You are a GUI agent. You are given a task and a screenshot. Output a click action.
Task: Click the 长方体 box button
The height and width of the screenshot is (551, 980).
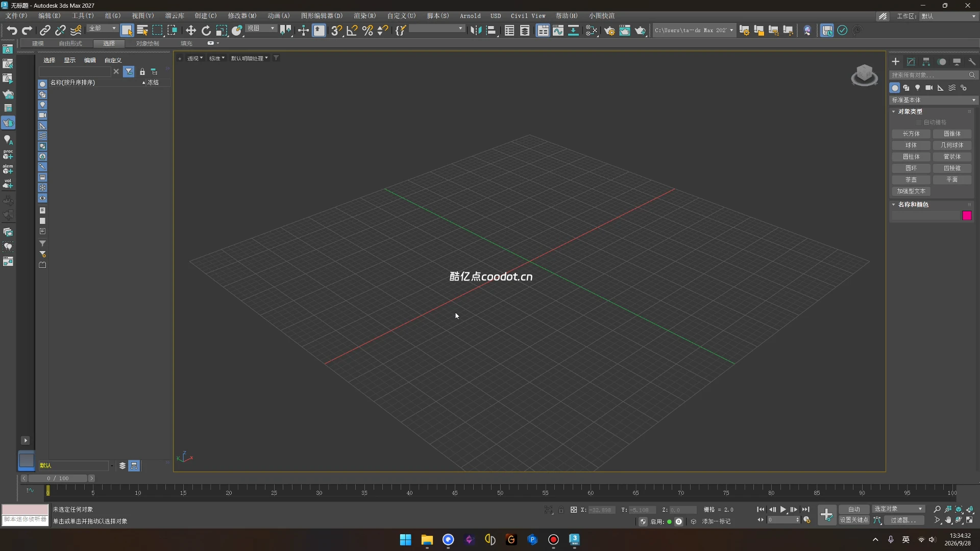(x=911, y=134)
